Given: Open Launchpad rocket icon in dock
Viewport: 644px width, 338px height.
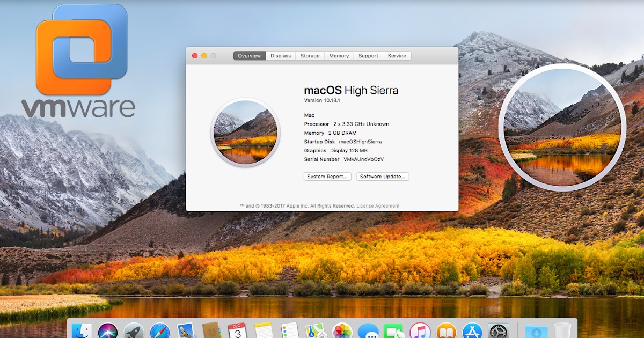Looking at the screenshot, I should 134,331.
